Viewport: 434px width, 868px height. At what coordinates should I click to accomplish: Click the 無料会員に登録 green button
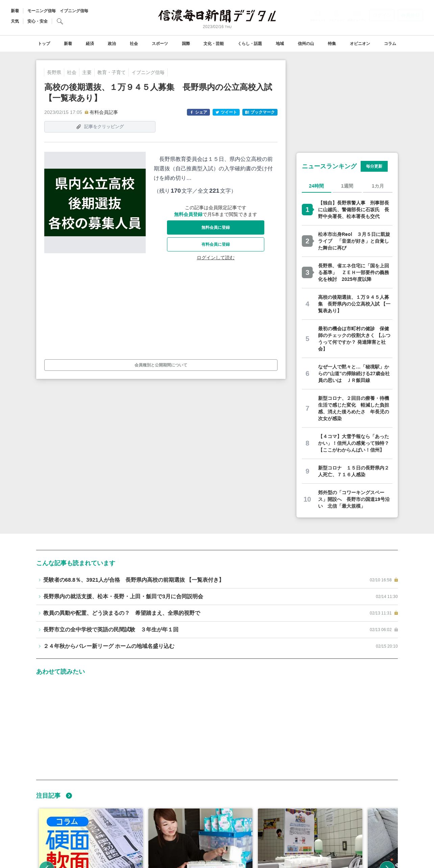point(216,227)
